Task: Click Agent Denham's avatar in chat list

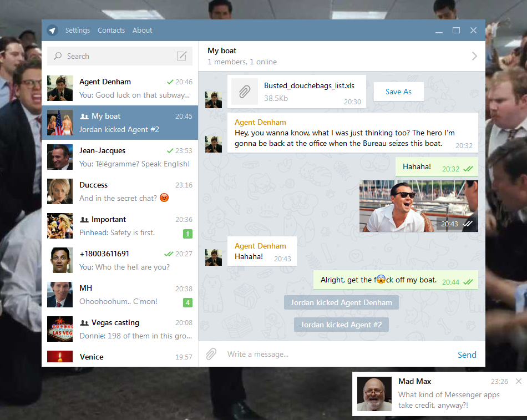Action: [60, 88]
